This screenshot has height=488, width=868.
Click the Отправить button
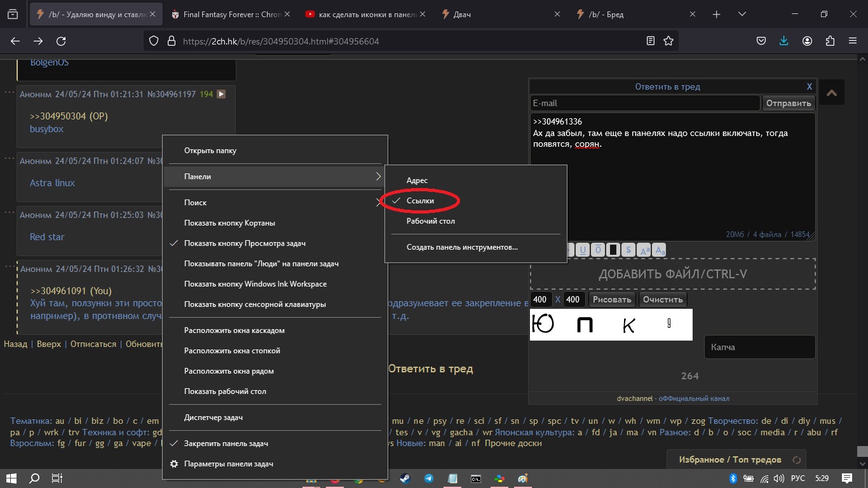(789, 103)
